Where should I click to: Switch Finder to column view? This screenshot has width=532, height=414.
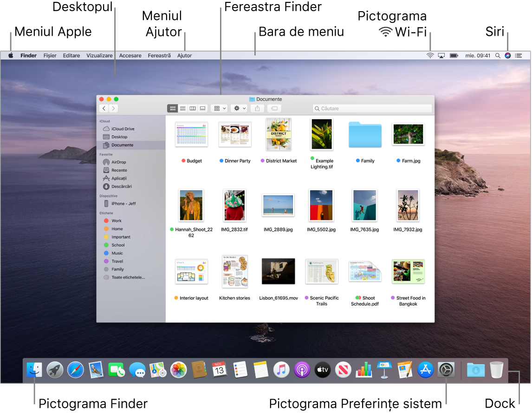click(192, 108)
